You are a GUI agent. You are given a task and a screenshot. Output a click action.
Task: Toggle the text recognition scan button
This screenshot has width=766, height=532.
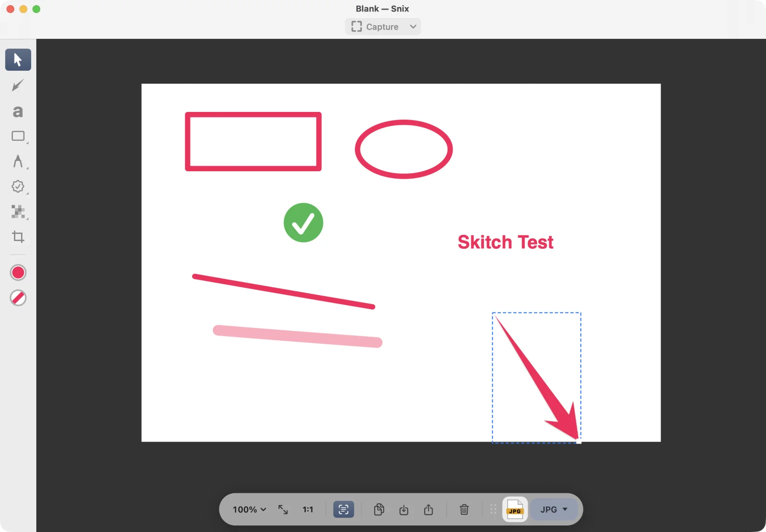point(344,510)
